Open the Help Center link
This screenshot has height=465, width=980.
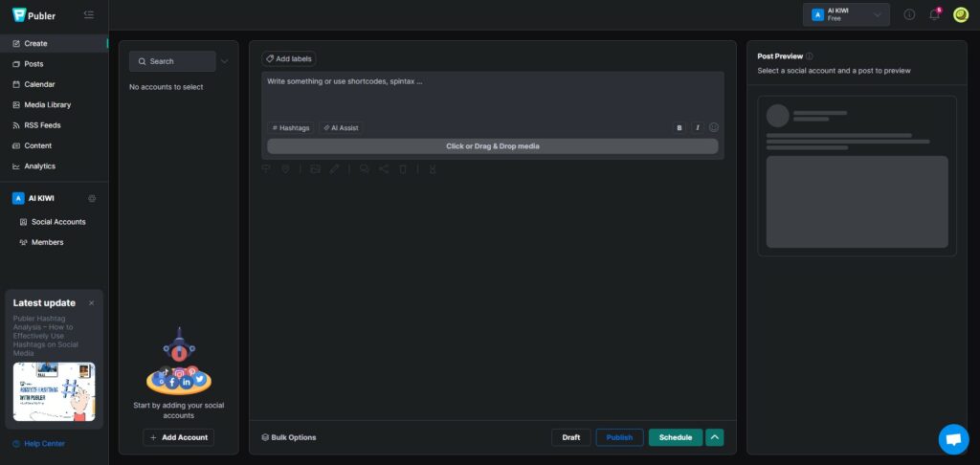click(x=38, y=444)
